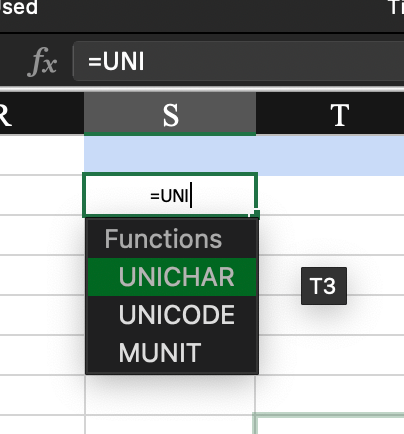Click the active cell containing =UNI
The height and width of the screenshot is (434, 404).
pyautogui.click(x=170, y=195)
